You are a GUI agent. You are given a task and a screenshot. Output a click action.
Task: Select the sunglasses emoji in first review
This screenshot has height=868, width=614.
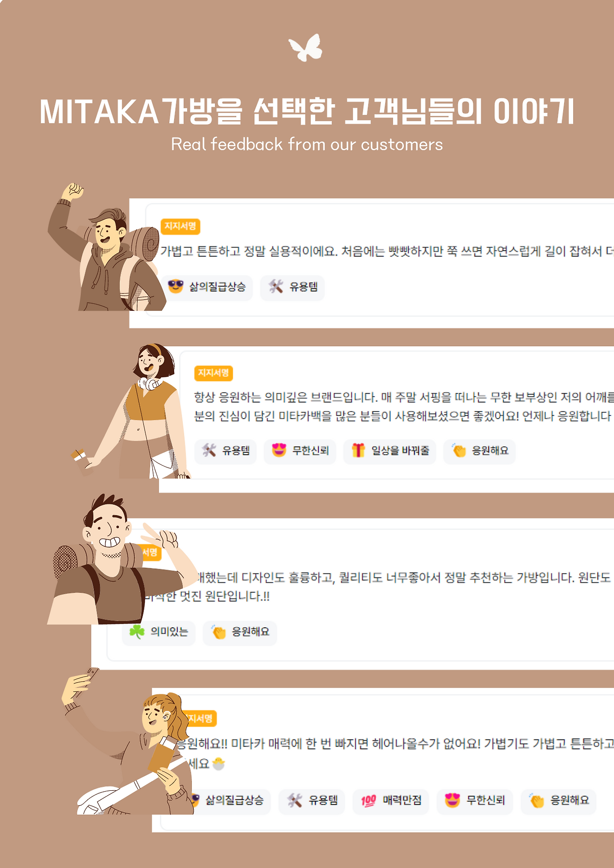176,286
